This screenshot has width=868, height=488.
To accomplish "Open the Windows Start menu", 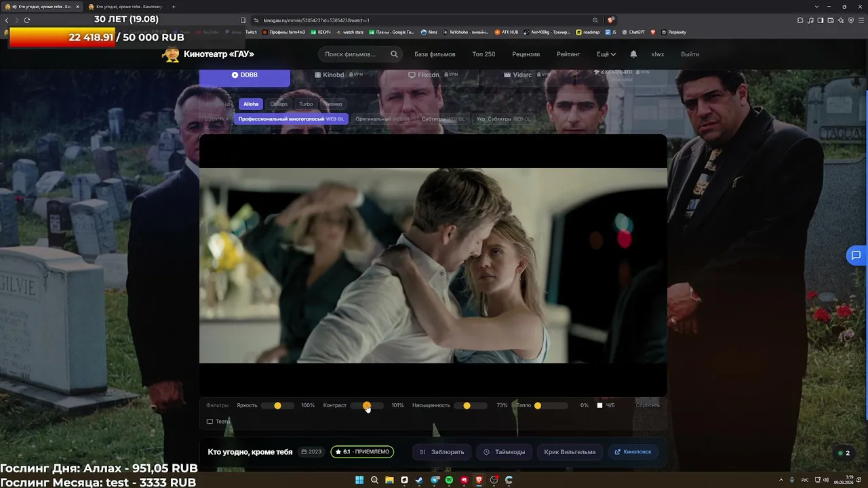I will pyautogui.click(x=359, y=480).
